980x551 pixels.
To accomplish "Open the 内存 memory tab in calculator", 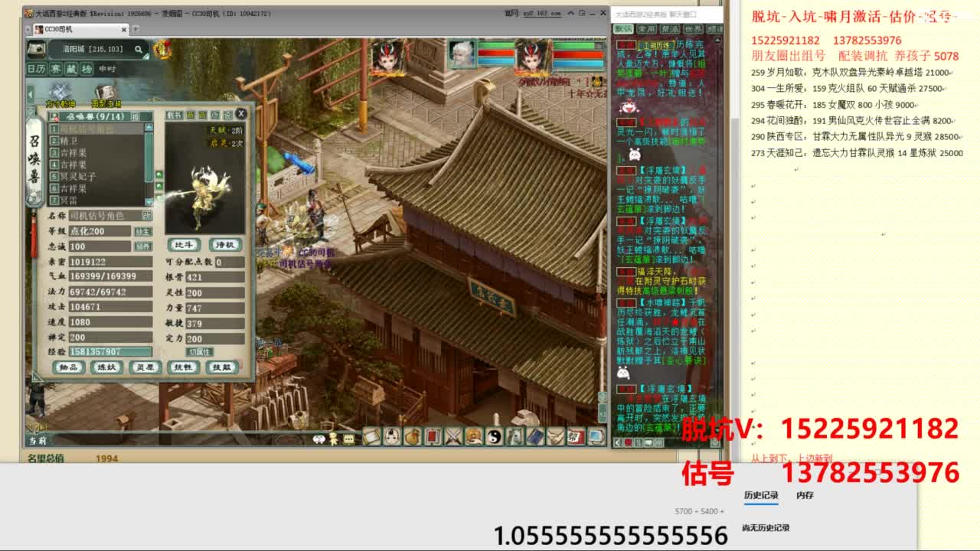I will 805,495.
